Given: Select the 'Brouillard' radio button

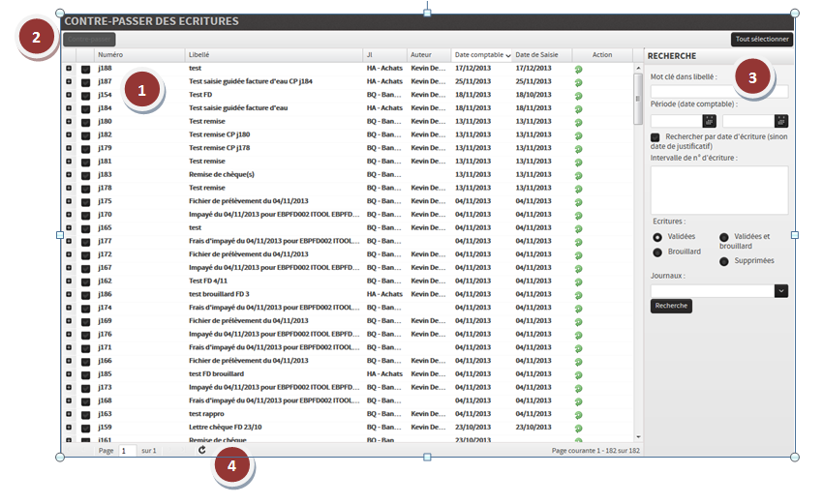Looking at the screenshot, I should [x=657, y=252].
